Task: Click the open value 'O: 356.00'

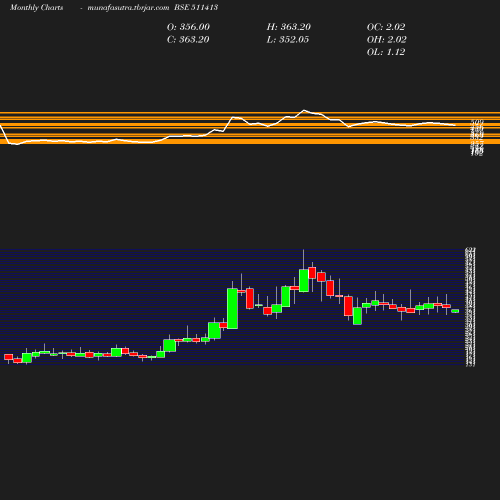Action: click(188, 27)
